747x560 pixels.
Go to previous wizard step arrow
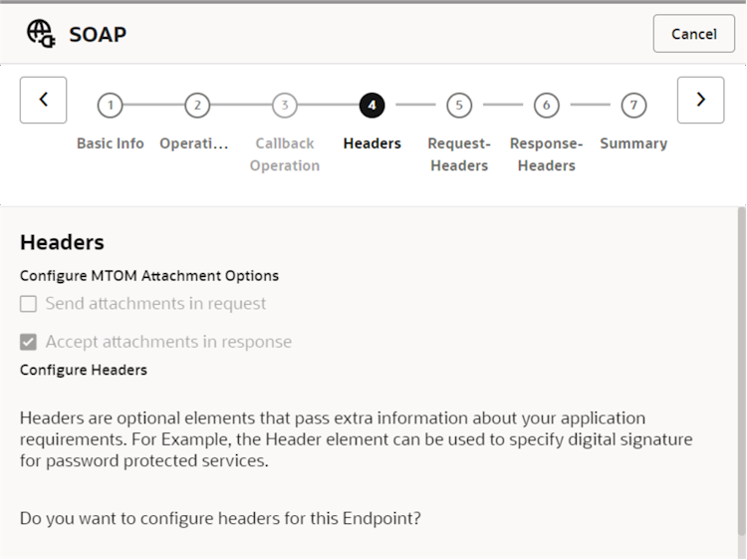[x=43, y=100]
